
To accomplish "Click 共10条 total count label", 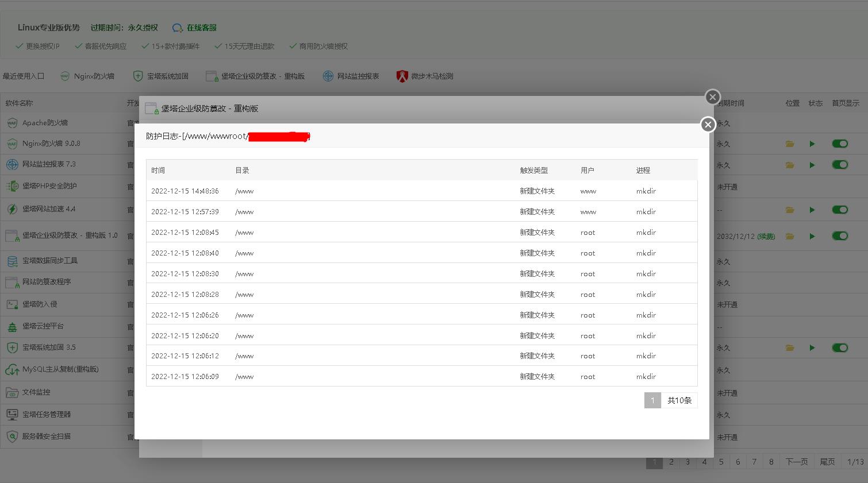I will pyautogui.click(x=679, y=400).
